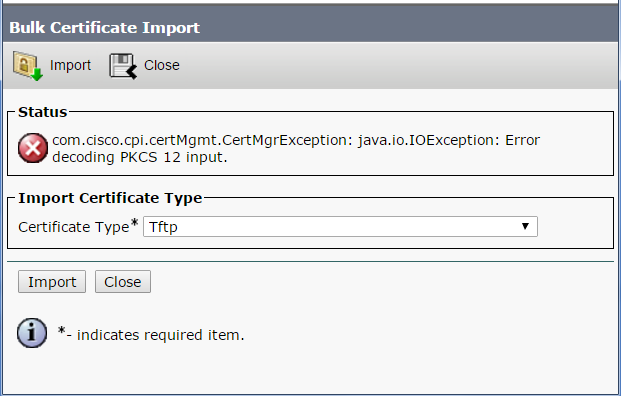Screen dimensions: 621x396
Task: Click the red error X status icon
Action: [x=33, y=148]
